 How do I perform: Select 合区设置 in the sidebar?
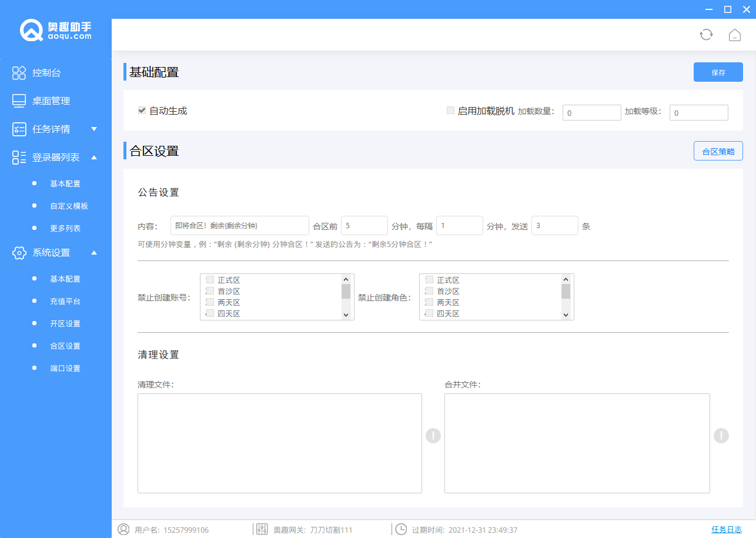(65, 346)
